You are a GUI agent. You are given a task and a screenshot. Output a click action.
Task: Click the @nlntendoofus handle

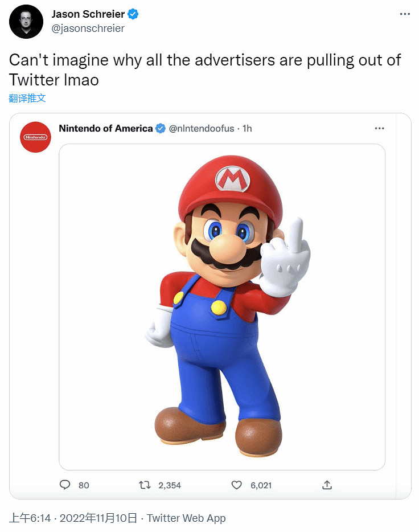click(x=202, y=128)
